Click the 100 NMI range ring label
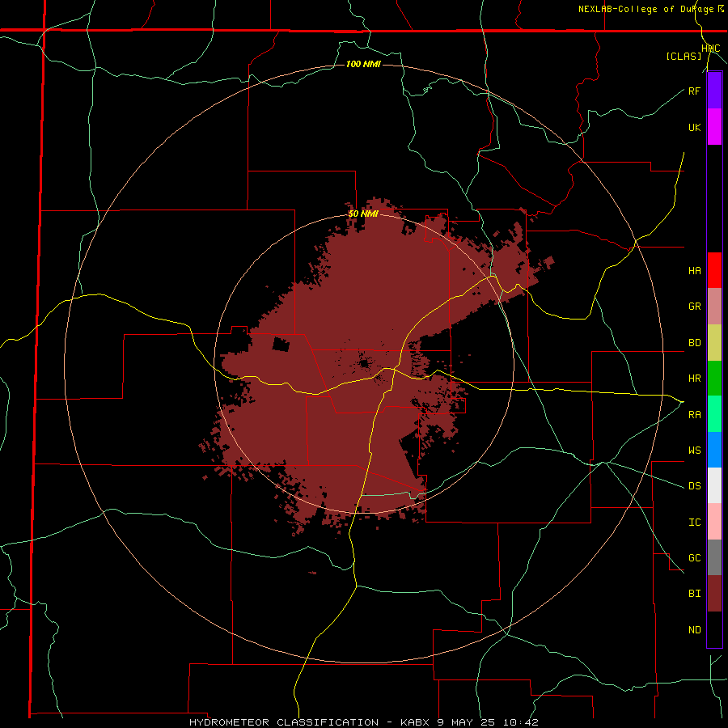Viewport: 728px width, 728px height. [x=363, y=64]
